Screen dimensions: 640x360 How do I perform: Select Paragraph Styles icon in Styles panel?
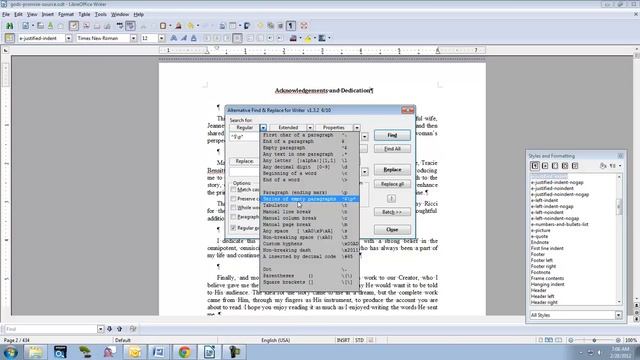pyautogui.click(x=535, y=166)
